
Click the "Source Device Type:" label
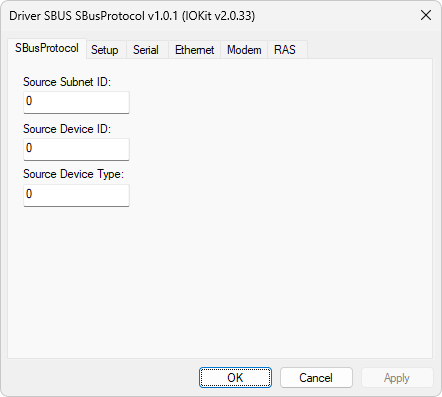click(73, 174)
